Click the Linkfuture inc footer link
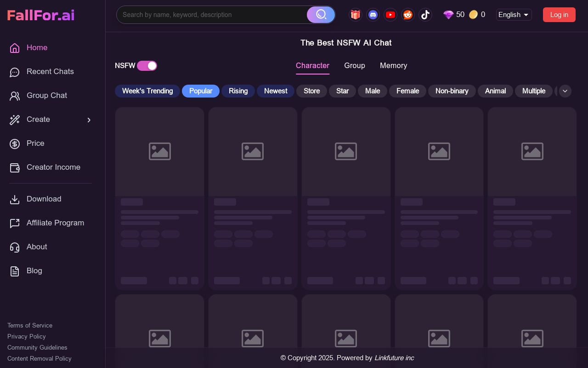This screenshot has width=588, height=368. point(394,358)
